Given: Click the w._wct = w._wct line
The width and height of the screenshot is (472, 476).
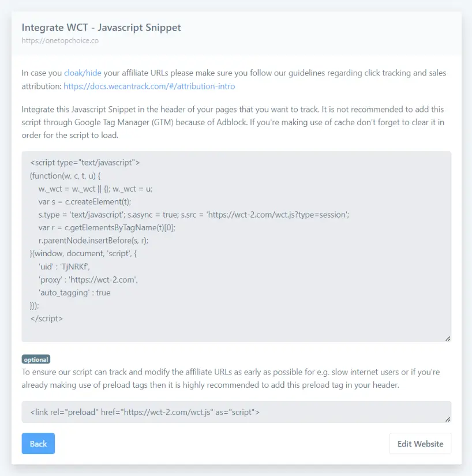Looking at the screenshot, I should click(x=95, y=189).
